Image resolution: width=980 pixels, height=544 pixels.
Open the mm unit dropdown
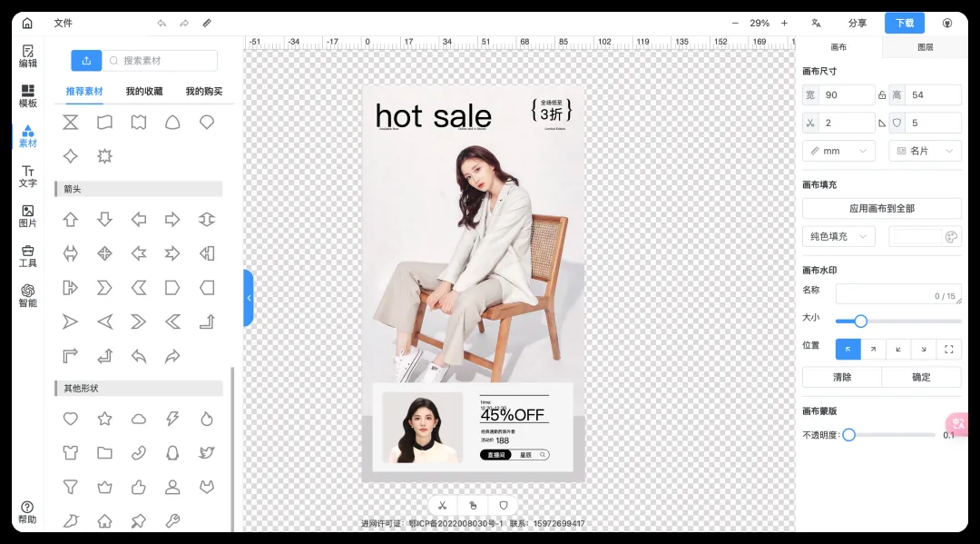click(838, 151)
